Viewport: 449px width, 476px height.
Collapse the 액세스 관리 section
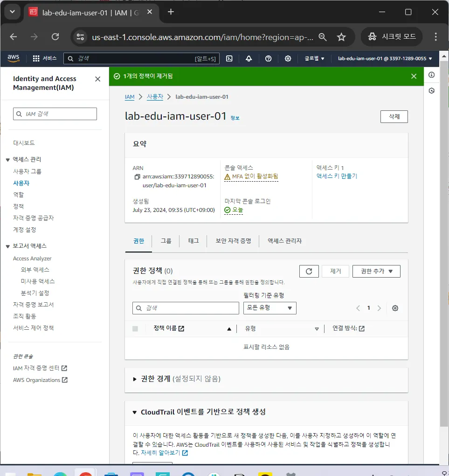coord(8,160)
